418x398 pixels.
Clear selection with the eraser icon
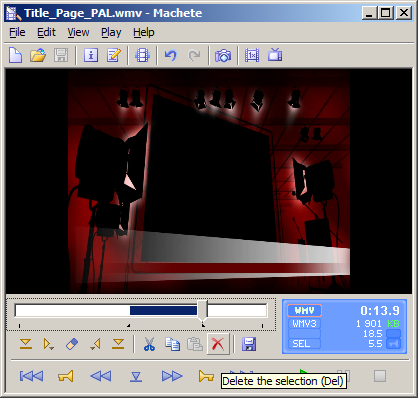[72, 344]
